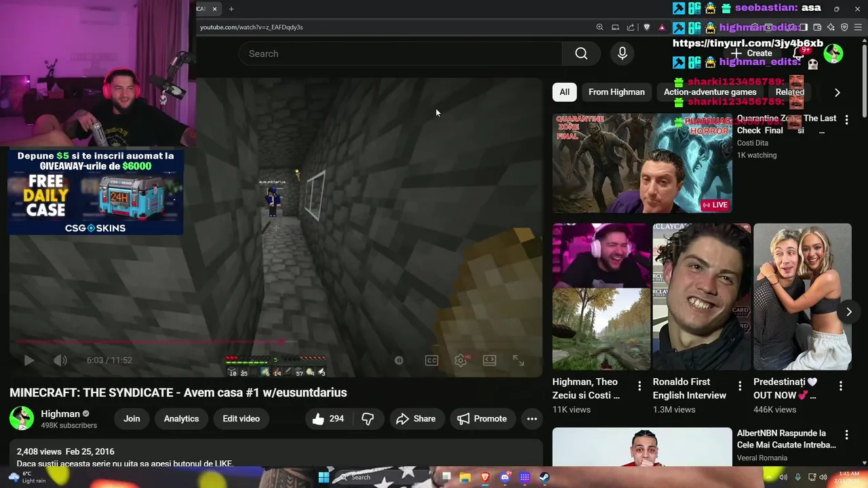The width and height of the screenshot is (868, 488).
Task: Show more filter chips arrow
Action: pos(837,92)
